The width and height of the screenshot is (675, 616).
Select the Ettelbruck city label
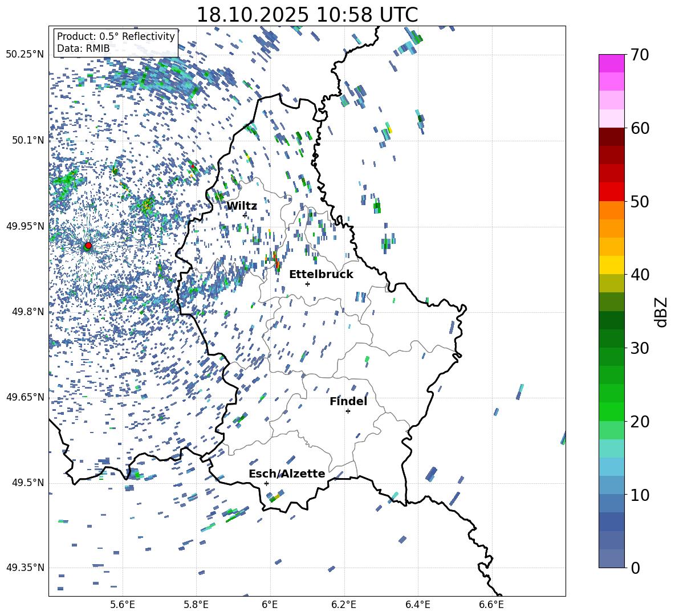tap(321, 274)
